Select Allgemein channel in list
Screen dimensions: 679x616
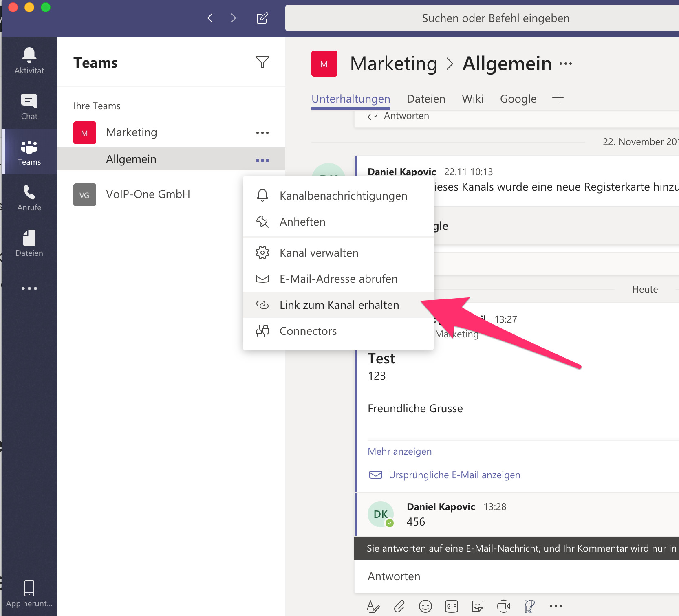pos(171,159)
